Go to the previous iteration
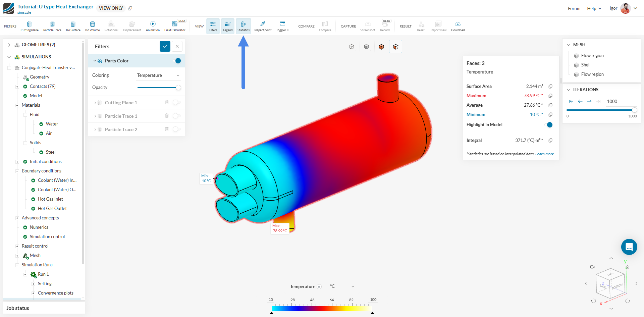The width and height of the screenshot is (644, 317). point(580,101)
